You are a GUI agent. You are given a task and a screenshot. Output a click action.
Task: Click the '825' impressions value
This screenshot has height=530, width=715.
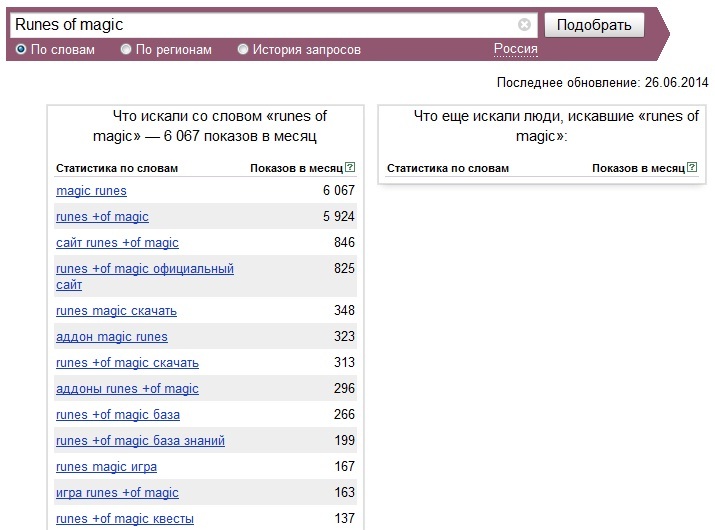click(344, 268)
